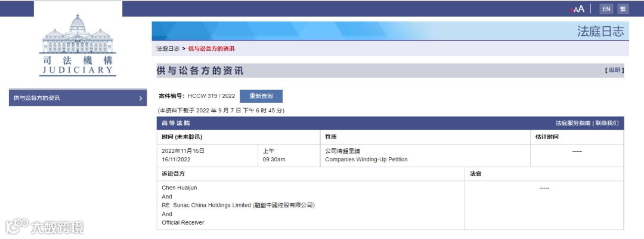Click download timestamp note text
Image resolution: width=644 pixels, height=239 pixels.
point(221,111)
